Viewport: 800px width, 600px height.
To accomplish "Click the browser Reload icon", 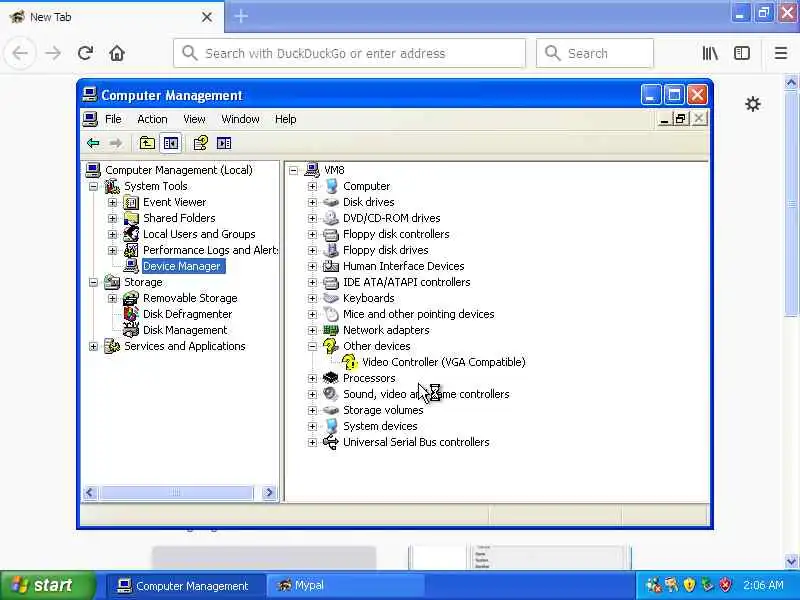I will (85, 53).
